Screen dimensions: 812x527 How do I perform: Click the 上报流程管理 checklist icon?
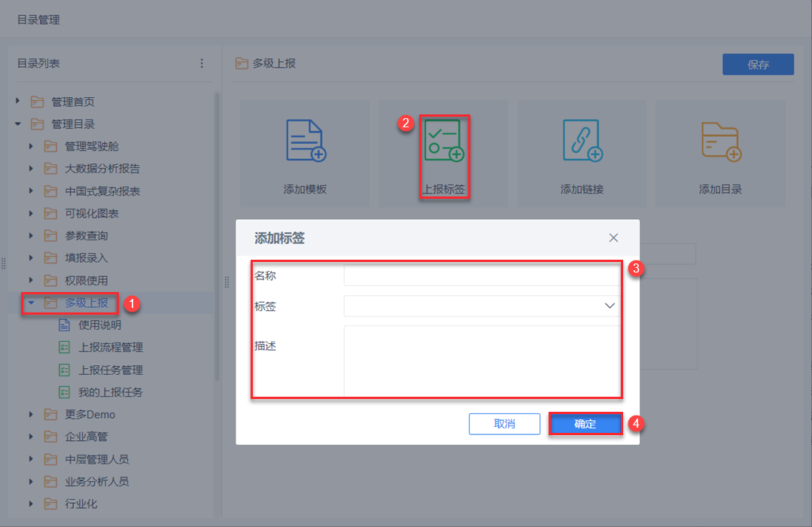click(64, 347)
